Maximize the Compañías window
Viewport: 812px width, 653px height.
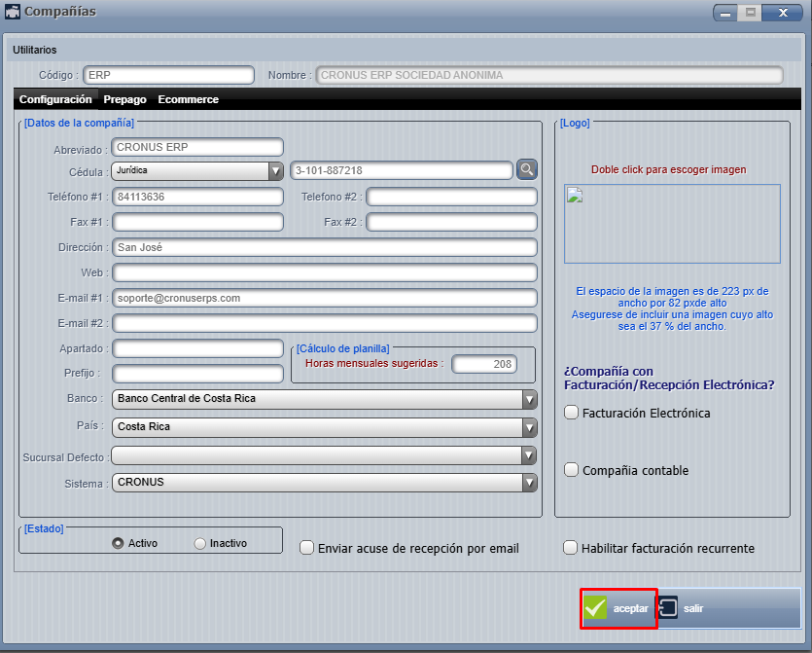pyautogui.click(x=750, y=13)
